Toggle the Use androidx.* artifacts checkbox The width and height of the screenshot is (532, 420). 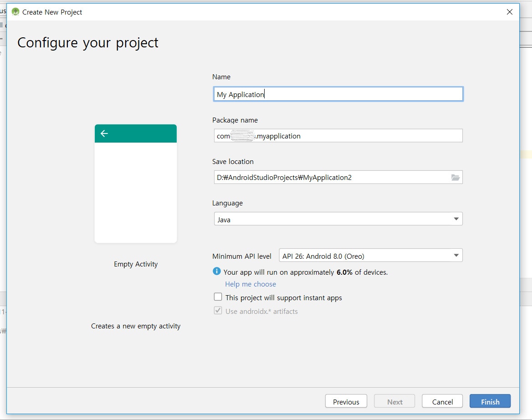pos(218,310)
